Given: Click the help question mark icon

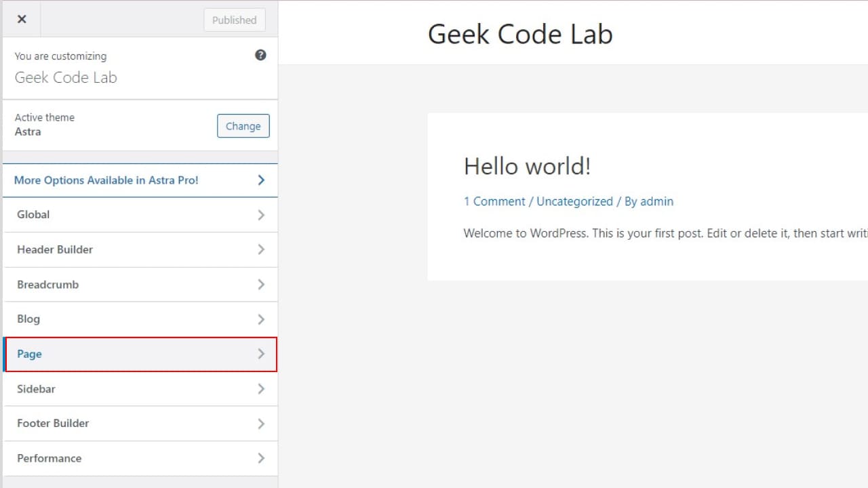Looking at the screenshot, I should [260, 56].
